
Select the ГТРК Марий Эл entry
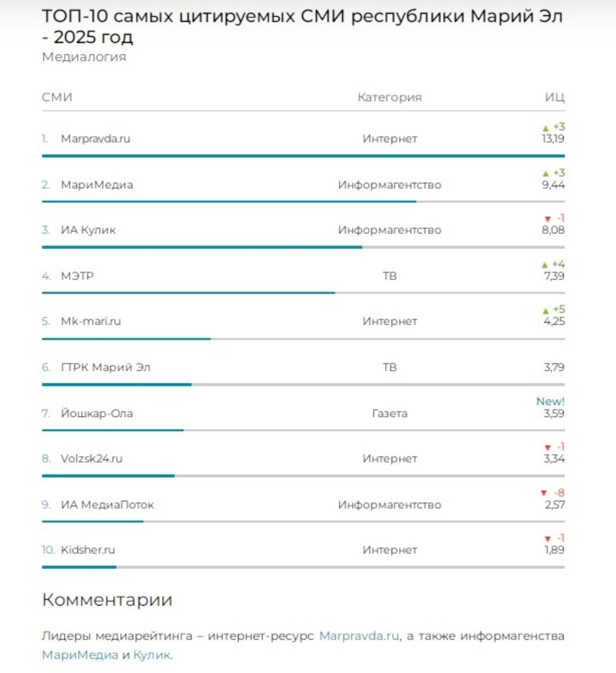point(105,368)
